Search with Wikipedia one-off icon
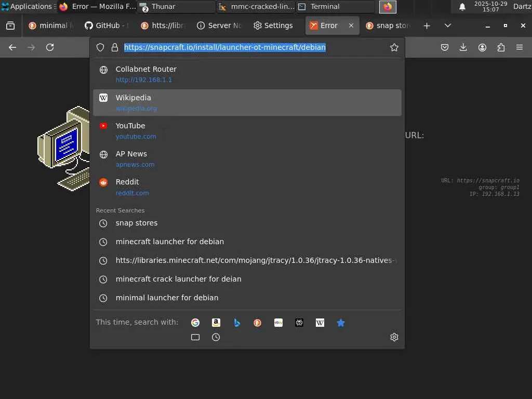The width and height of the screenshot is (532, 399). point(320,323)
